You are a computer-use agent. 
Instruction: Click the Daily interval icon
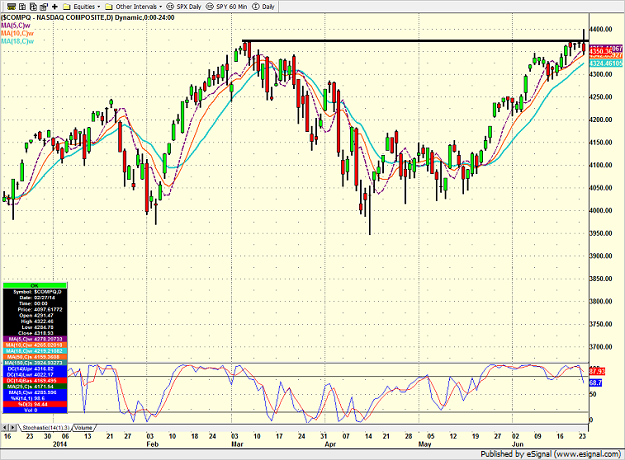(256, 7)
